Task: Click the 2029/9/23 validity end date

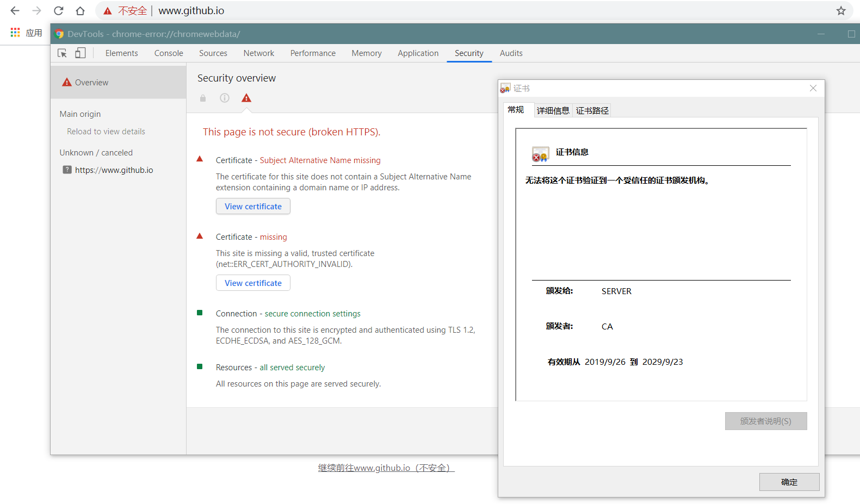Action: (x=663, y=362)
